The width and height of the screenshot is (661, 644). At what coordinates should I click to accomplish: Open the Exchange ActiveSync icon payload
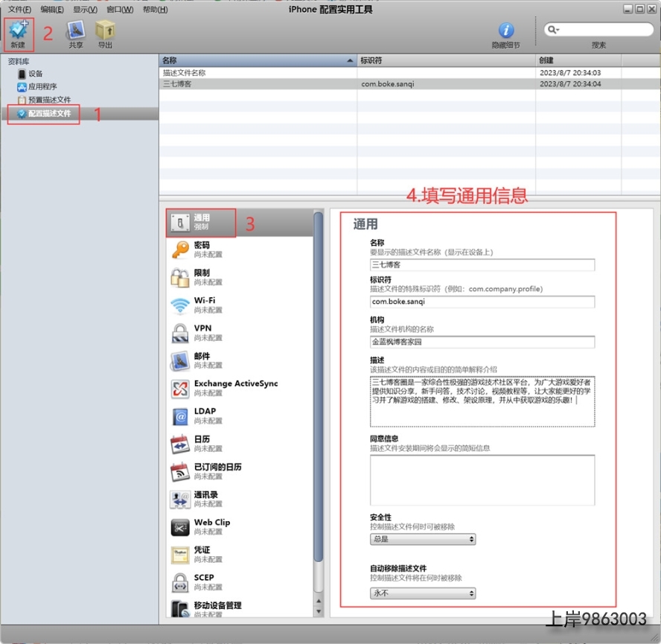[x=180, y=389]
